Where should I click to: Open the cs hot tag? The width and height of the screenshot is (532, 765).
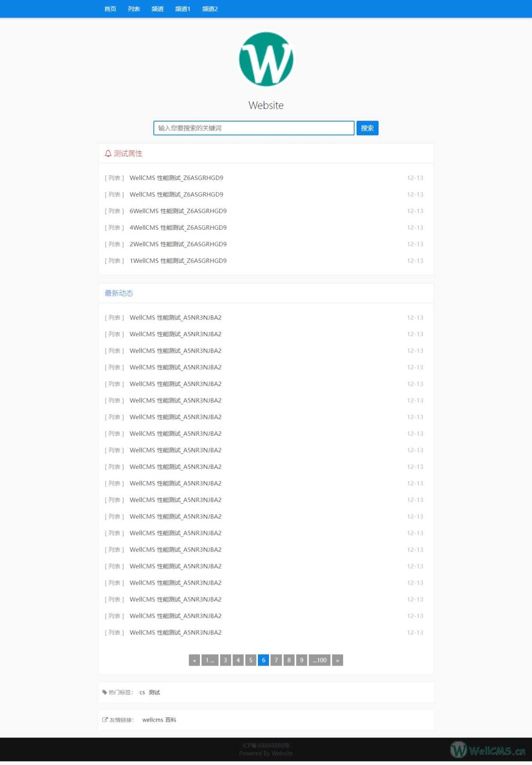click(142, 692)
